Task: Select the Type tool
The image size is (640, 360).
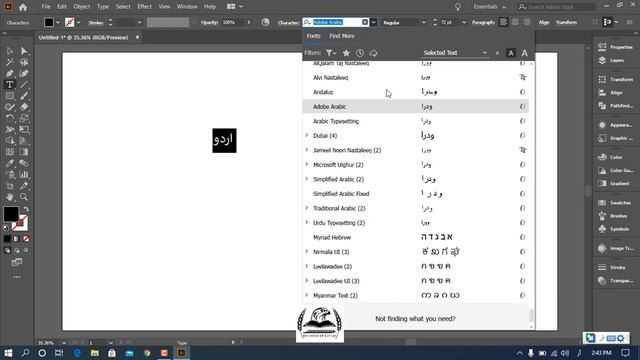Action: [9, 84]
